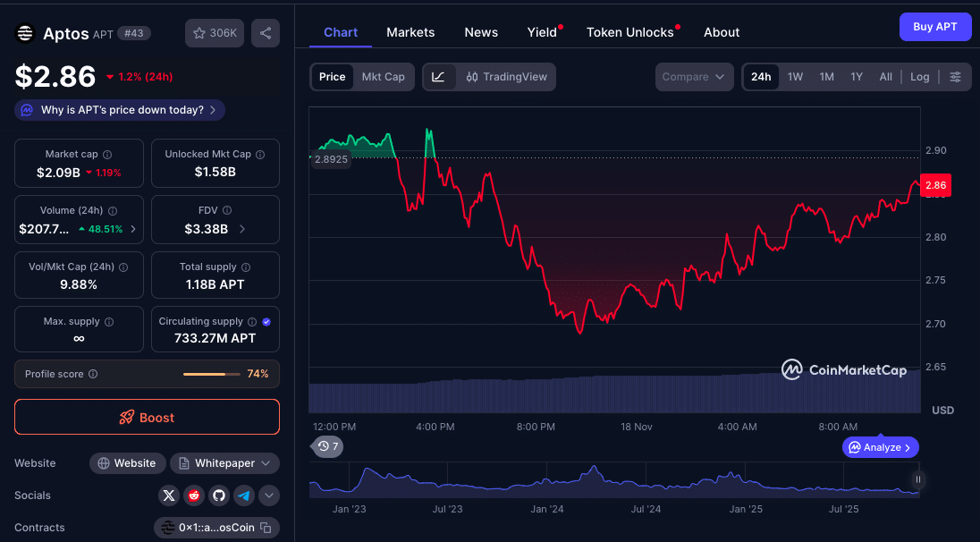Open Aptos GitHub via the GitHub icon
The image size is (980, 542).
coord(218,495)
